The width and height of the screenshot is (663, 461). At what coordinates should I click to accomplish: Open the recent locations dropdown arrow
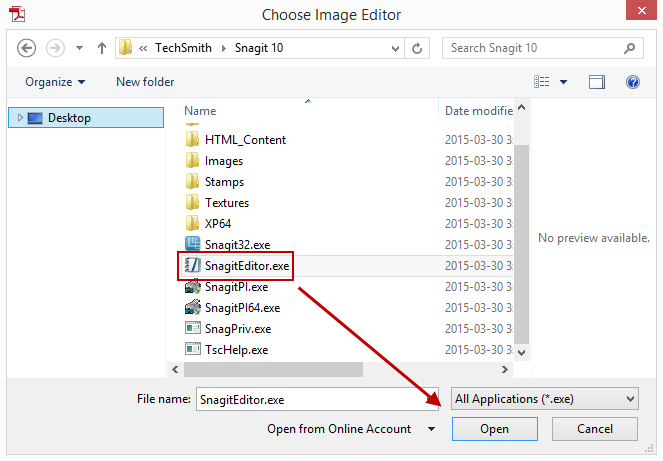click(x=79, y=48)
